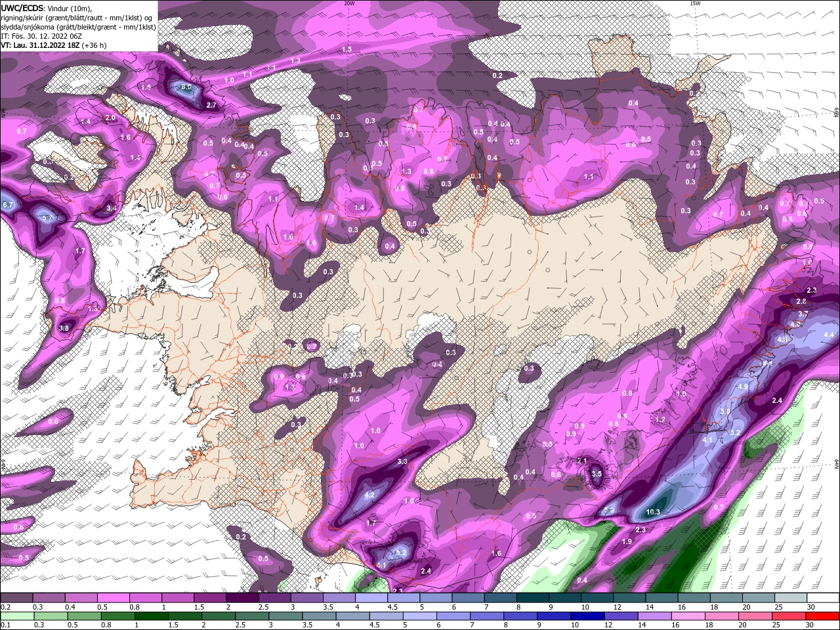This screenshot has width=840, height=630.
Task: Select the dark teal snow legend swatch at 8
Action: (x=533, y=598)
